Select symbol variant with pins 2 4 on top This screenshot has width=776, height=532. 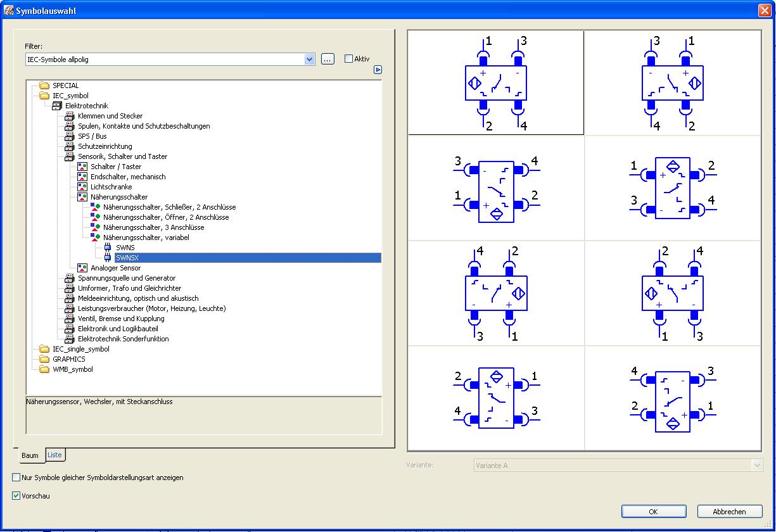point(673,293)
